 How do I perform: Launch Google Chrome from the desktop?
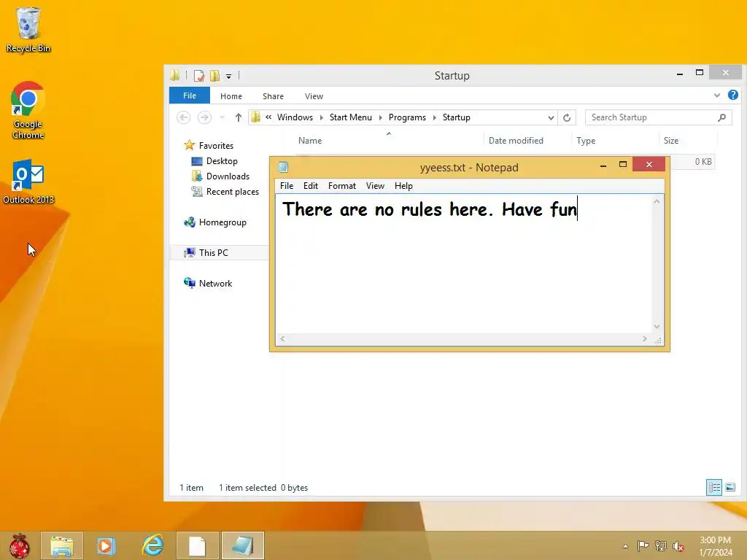(28, 110)
